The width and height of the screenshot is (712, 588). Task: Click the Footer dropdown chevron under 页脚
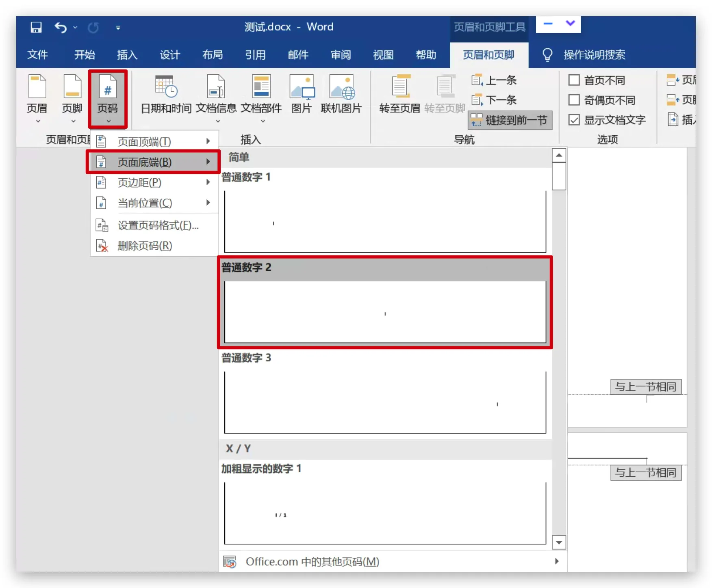point(73,121)
